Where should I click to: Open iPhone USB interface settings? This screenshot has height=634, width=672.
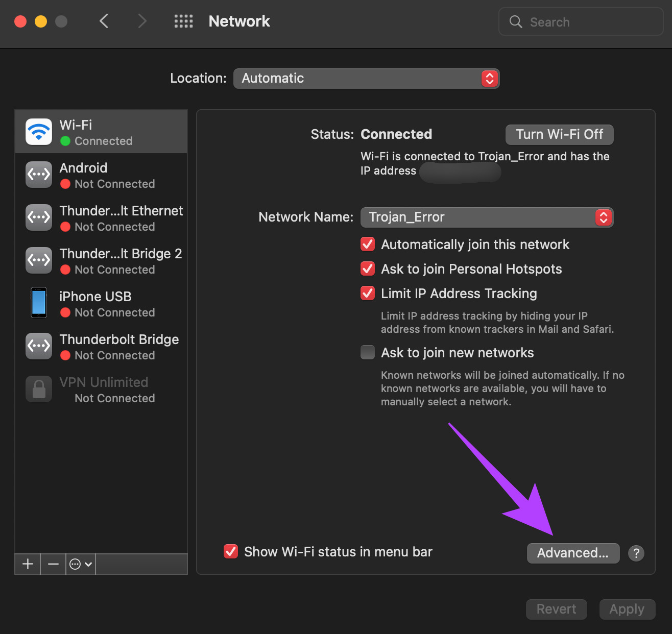pyautogui.click(x=101, y=303)
